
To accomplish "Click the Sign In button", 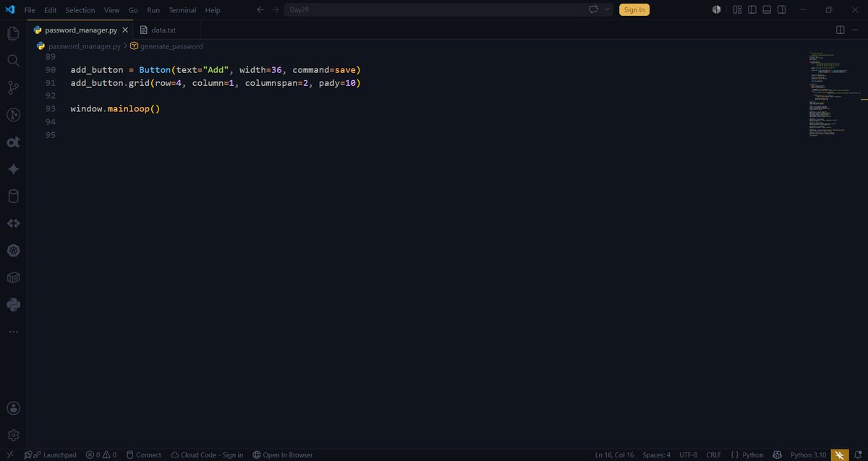I will tap(634, 10).
